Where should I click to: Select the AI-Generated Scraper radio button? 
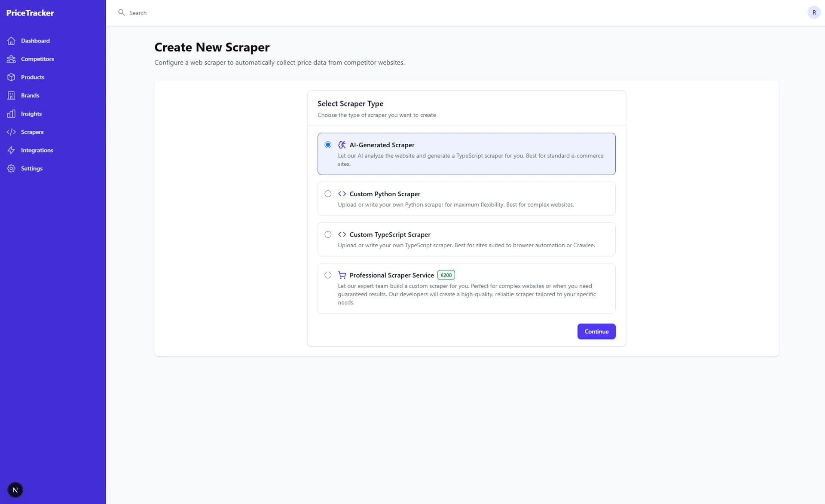(x=328, y=145)
